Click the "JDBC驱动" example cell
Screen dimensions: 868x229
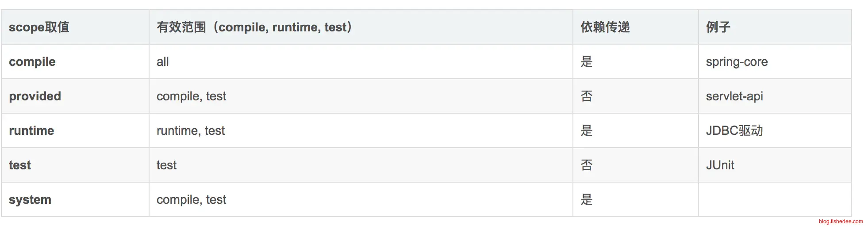pyautogui.click(x=734, y=131)
